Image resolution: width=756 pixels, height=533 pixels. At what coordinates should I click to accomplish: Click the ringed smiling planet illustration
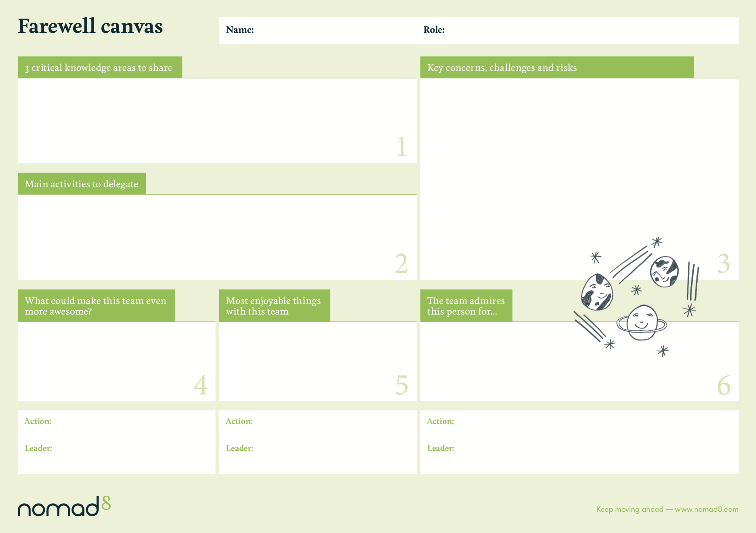[x=641, y=323]
